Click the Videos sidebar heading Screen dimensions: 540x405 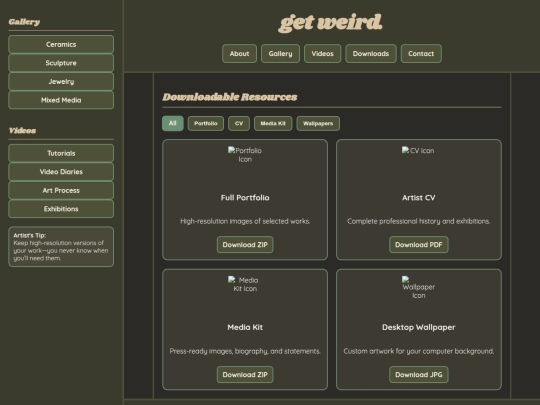[x=22, y=131]
